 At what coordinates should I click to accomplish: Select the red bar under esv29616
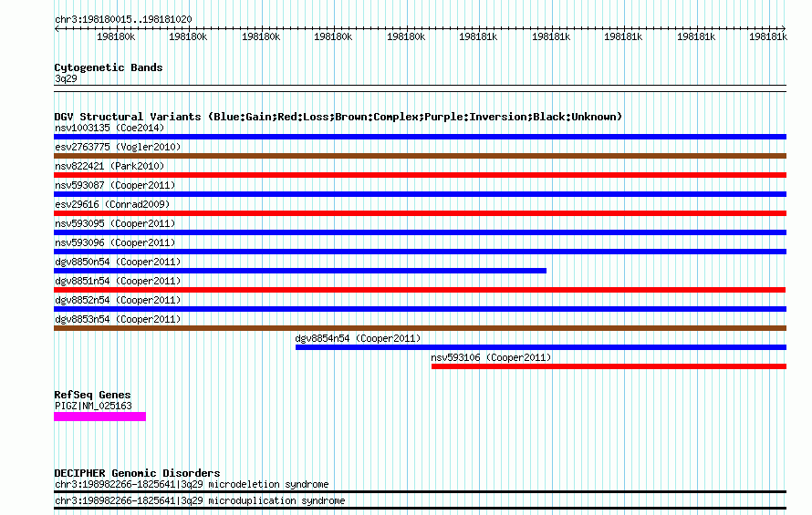tap(420, 213)
